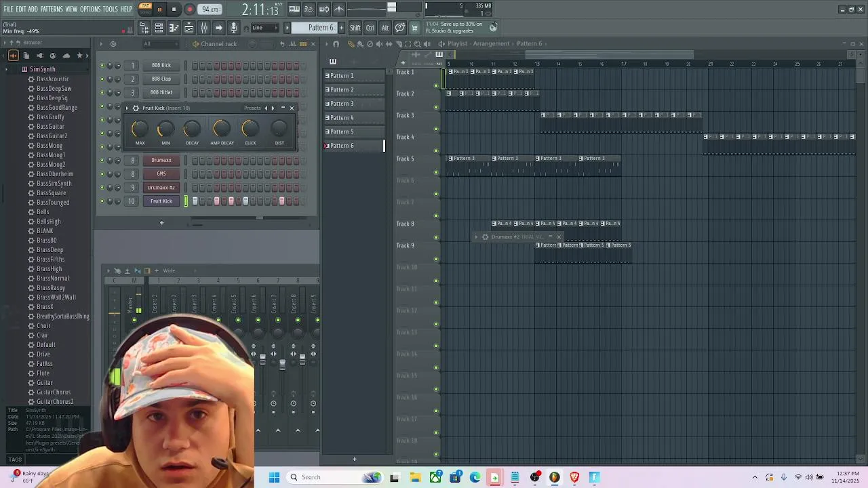The image size is (868, 488).
Task: Select previous preset arrow in Fruit Kick
Action: pos(265,108)
